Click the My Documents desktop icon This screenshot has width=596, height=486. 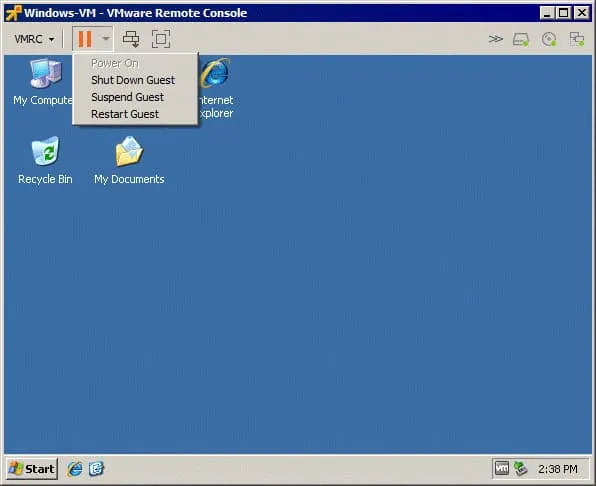tap(129, 161)
